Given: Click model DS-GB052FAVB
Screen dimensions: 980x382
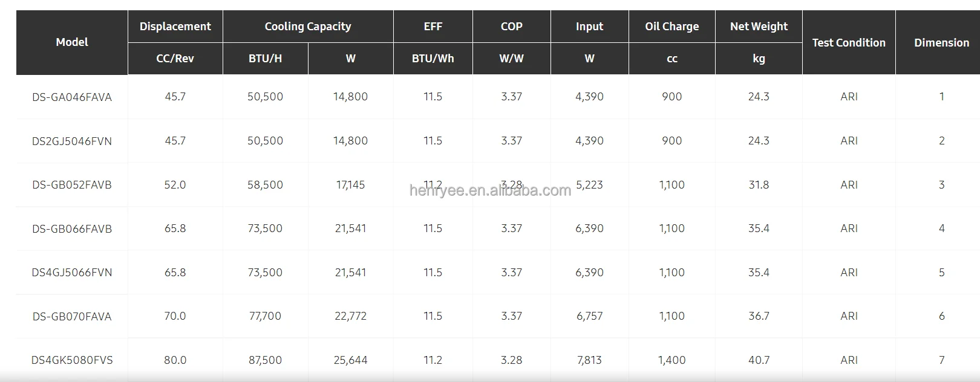Looking at the screenshot, I should tap(72, 185).
